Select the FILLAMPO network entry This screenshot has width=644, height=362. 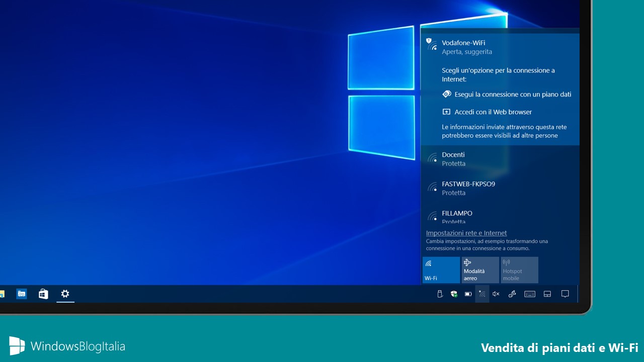(500, 214)
